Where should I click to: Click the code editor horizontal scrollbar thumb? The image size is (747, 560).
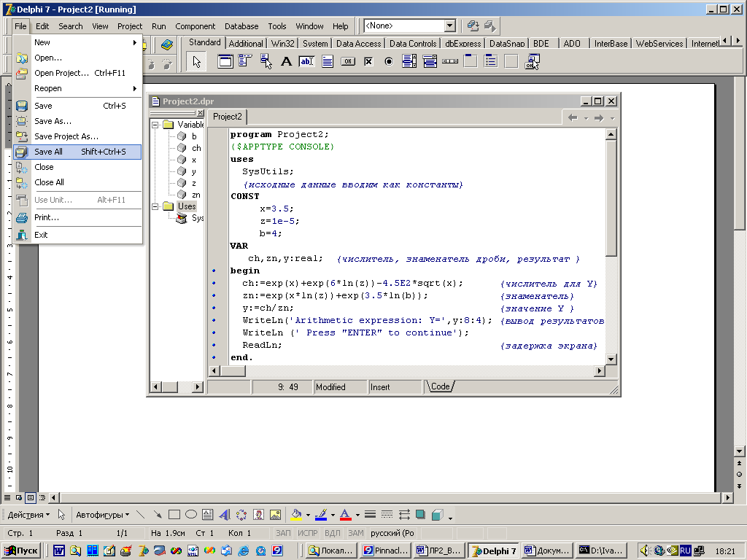coord(233,371)
